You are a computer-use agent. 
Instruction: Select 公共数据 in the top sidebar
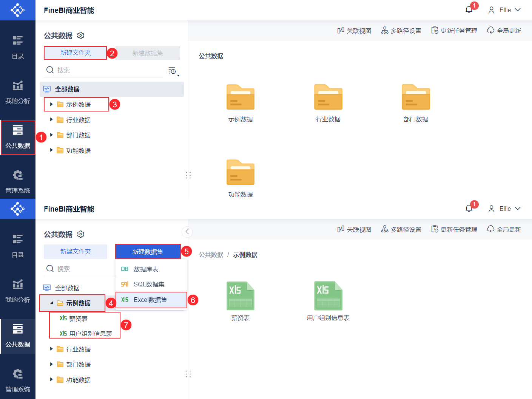pos(18,138)
